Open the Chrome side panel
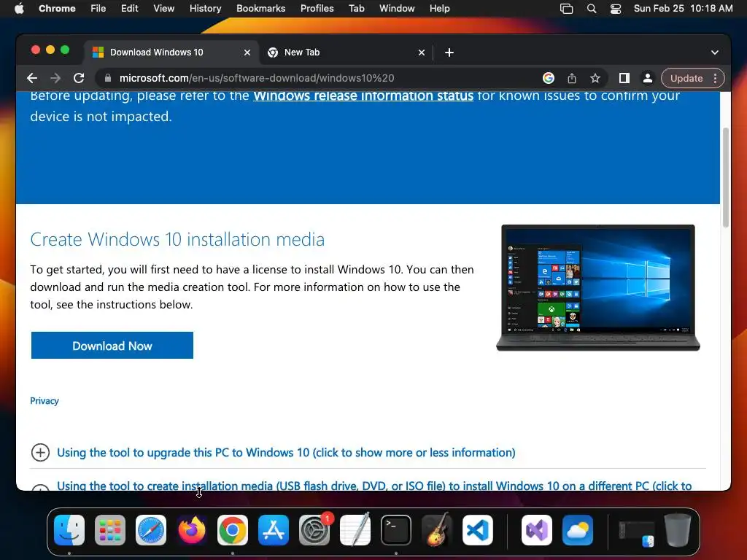Viewport: 747px width, 560px height. click(624, 78)
